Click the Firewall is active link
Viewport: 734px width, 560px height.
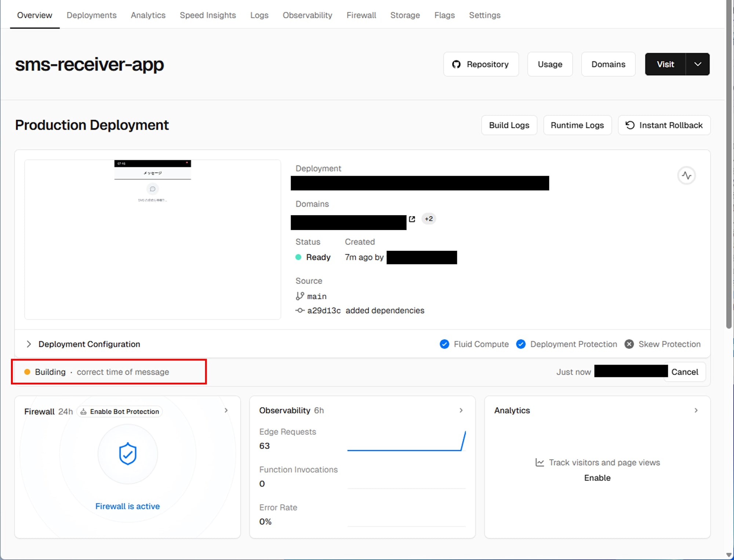point(127,506)
